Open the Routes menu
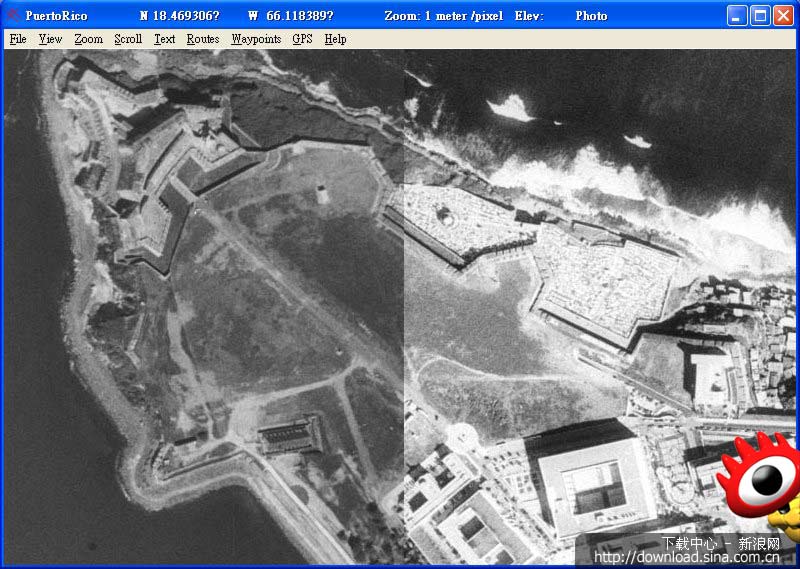800x569 pixels. (203, 39)
